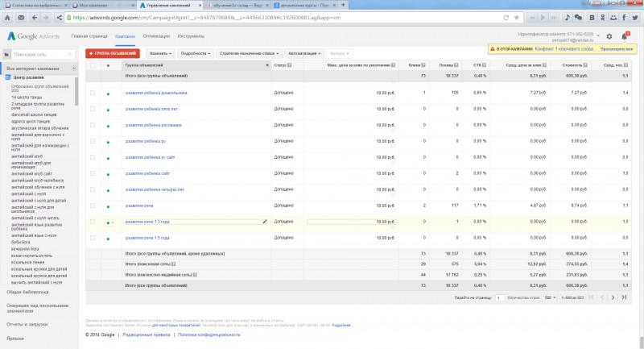The width and height of the screenshot is (644, 349).
Task: Tick the select-all checkbox in the table header
Action: coord(93,65)
